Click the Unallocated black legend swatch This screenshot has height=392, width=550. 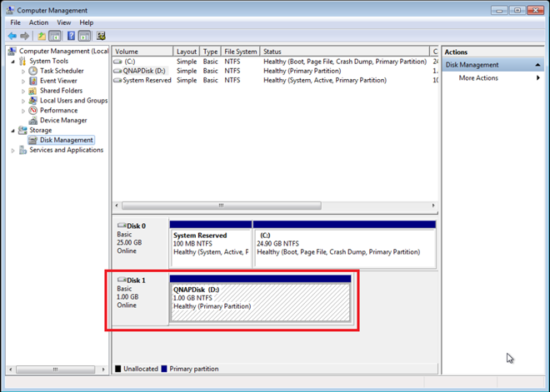click(117, 369)
